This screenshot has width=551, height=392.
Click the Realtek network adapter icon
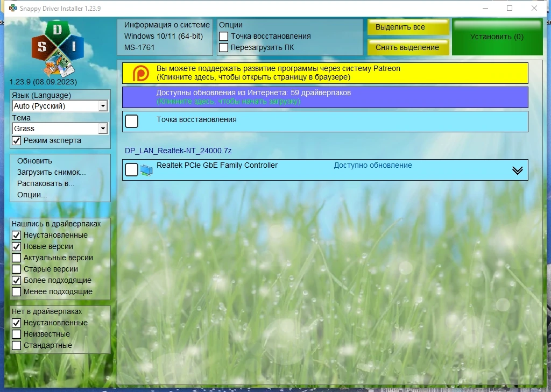(x=146, y=170)
